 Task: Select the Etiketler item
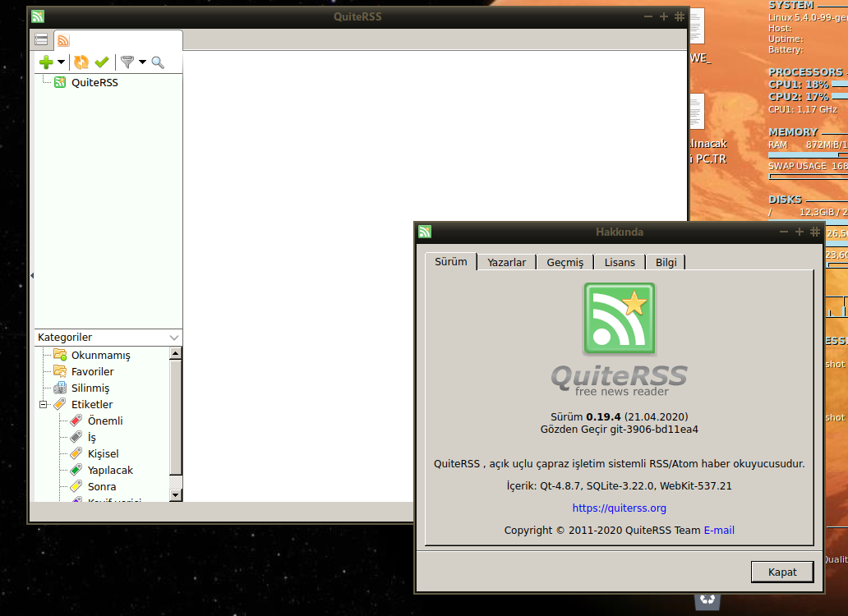point(92,404)
